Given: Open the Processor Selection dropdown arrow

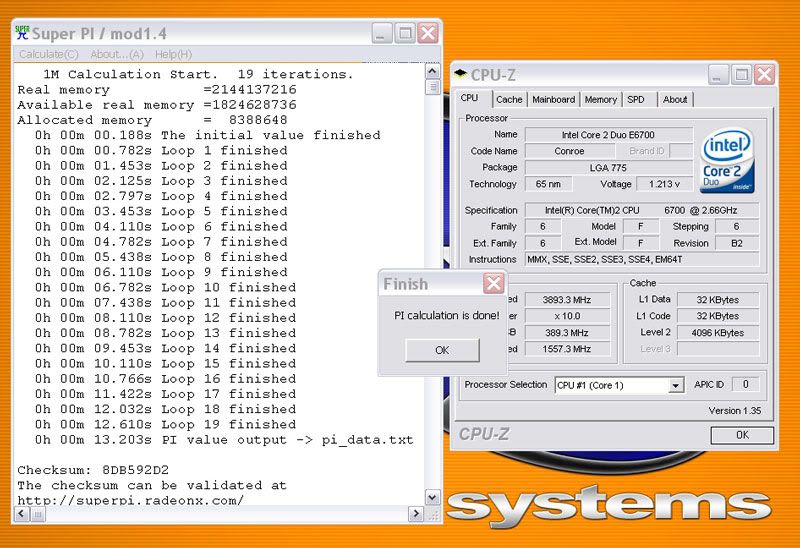Looking at the screenshot, I should tap(676, 385).
